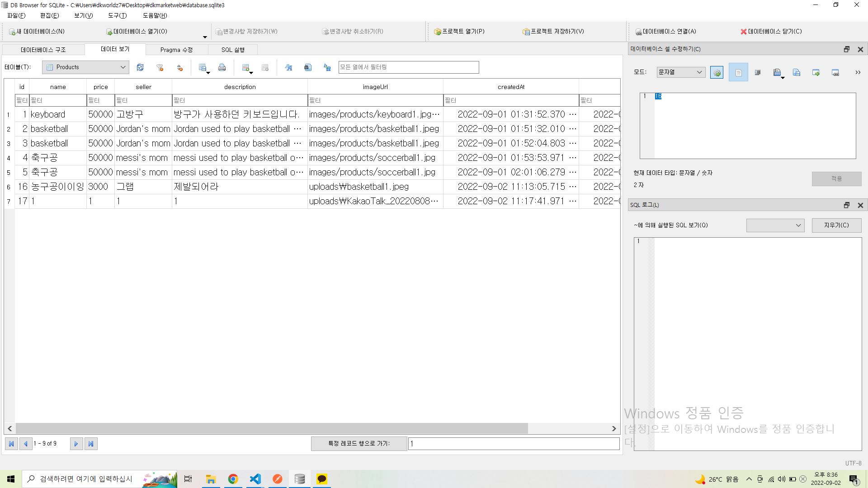Clear the current sort order

(x=179, y=68)
